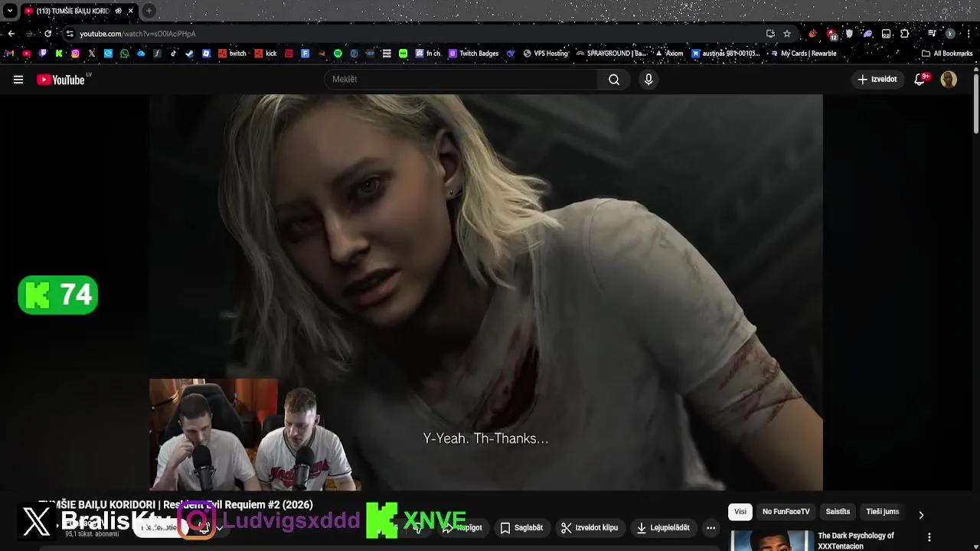The image size is (980, 551).
Task: Open the extension icon with 12 badge
Action: (x=832, y=34)
